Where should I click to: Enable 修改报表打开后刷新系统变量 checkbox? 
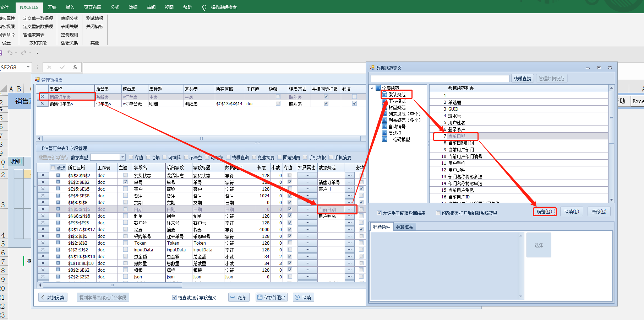438,213
